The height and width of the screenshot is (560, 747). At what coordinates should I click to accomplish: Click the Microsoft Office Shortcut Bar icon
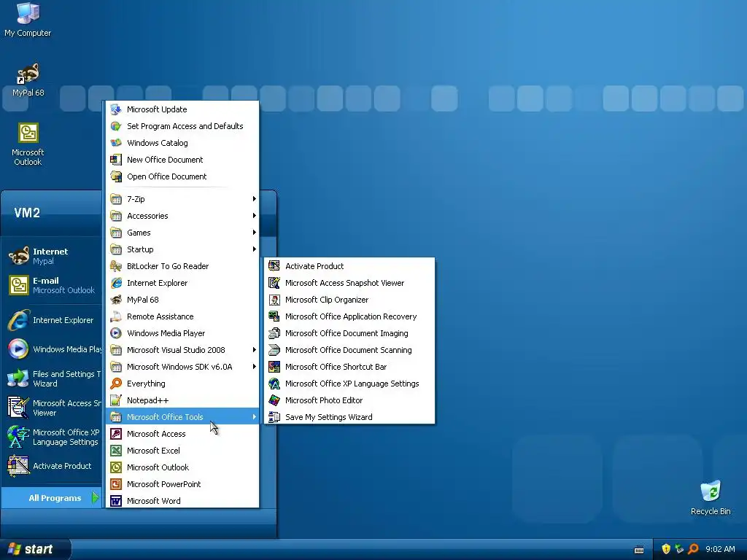[274, 367]
